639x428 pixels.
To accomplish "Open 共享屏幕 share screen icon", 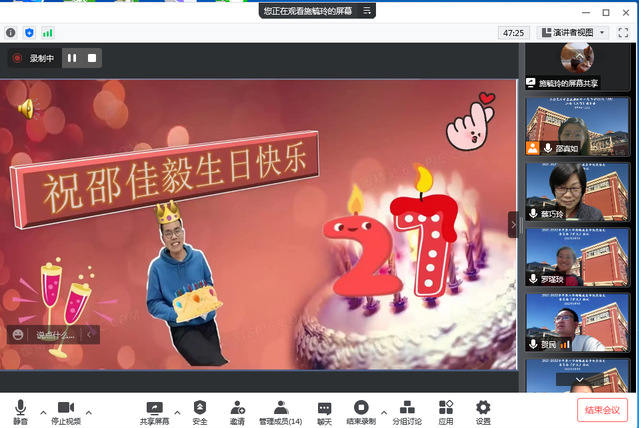I will pos(154,410).
